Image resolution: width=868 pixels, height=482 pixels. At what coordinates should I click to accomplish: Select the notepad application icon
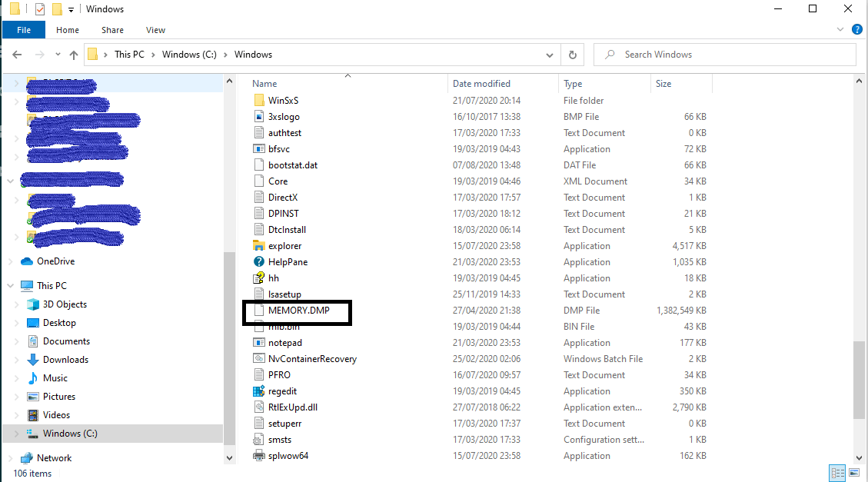[x=258, y=343]
